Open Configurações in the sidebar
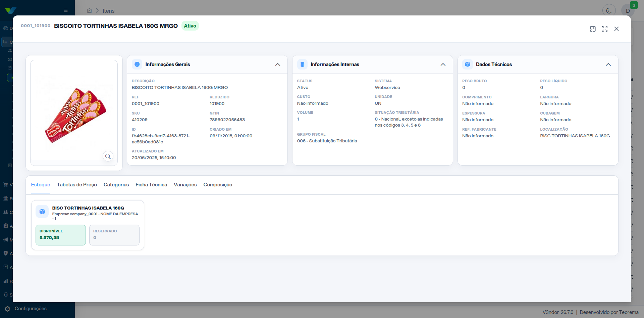 31,309
